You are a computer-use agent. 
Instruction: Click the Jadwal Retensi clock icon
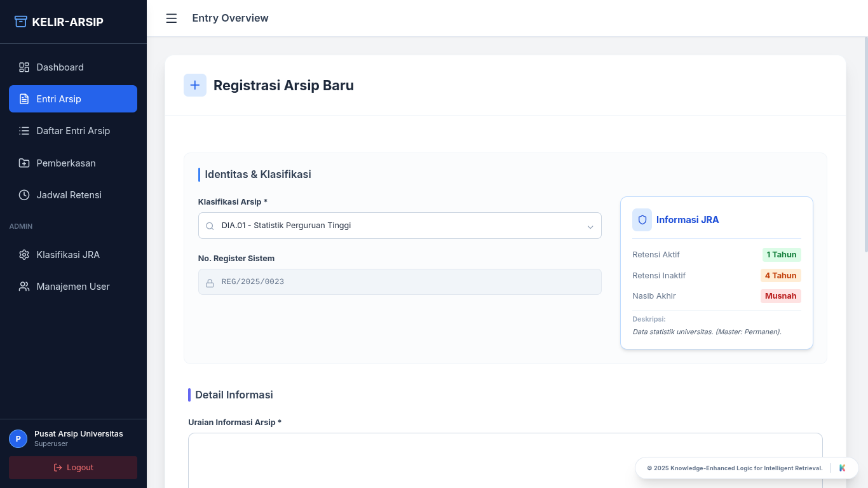pyautogui.click(x=24, y=194)
